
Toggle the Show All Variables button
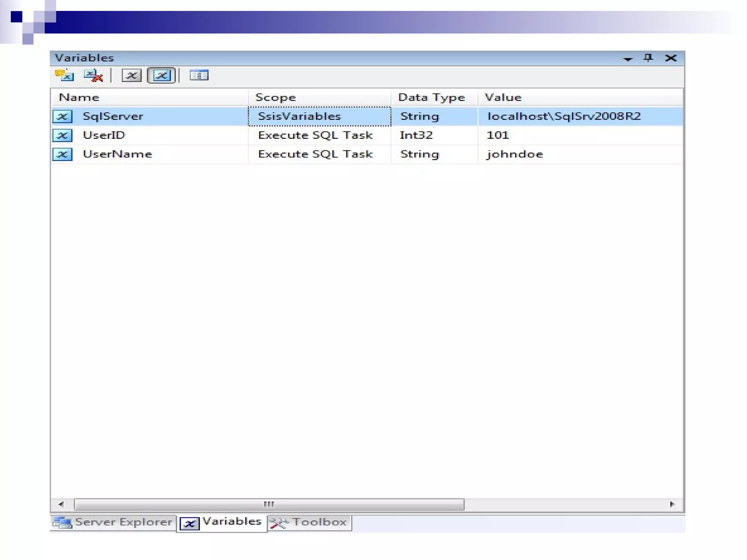pos(161,75)
